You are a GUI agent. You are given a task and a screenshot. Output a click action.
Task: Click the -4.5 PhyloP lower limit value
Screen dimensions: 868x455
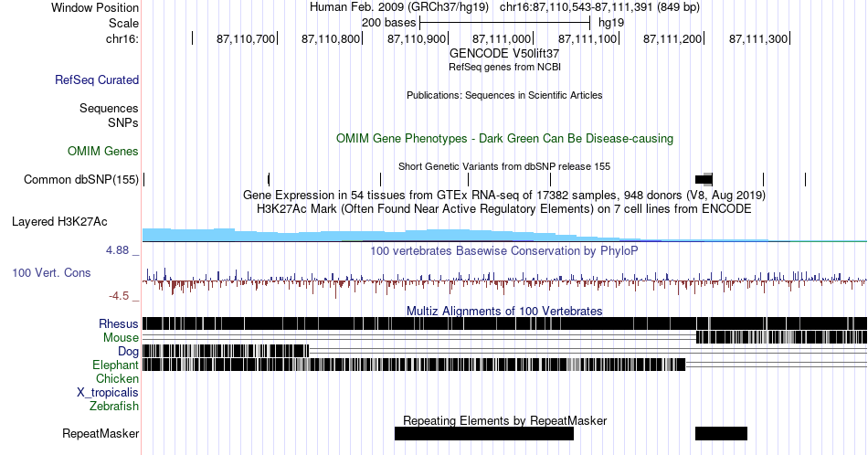119,296
